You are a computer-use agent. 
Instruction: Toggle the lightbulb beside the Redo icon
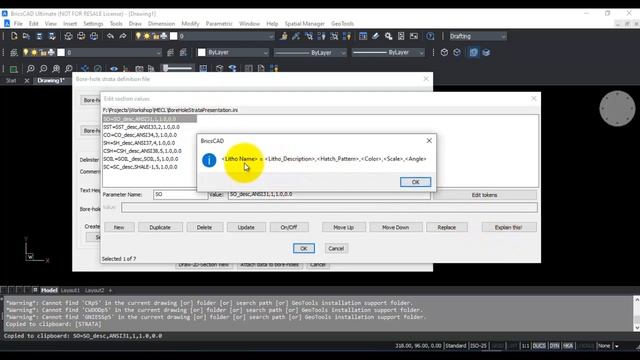click(x=138, y=36)
